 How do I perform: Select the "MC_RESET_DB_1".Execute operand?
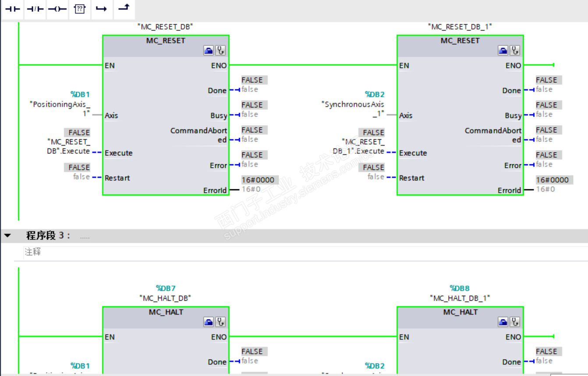coord(359,146)
